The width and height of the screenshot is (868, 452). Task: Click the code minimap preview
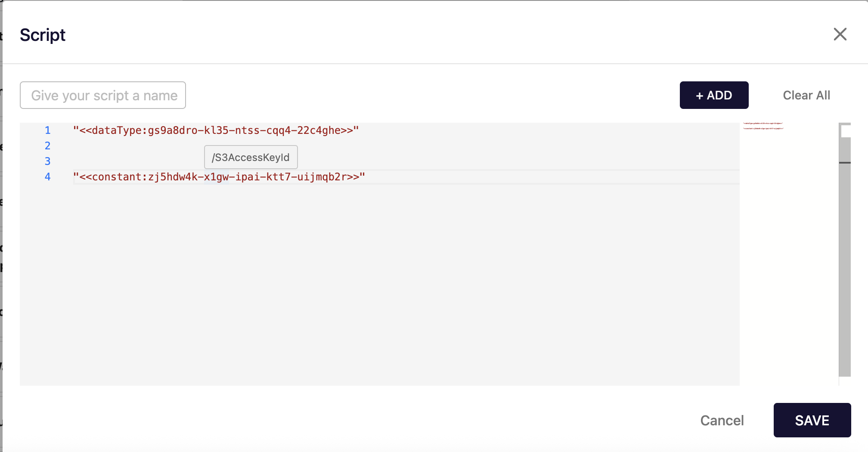click(763, 126)
